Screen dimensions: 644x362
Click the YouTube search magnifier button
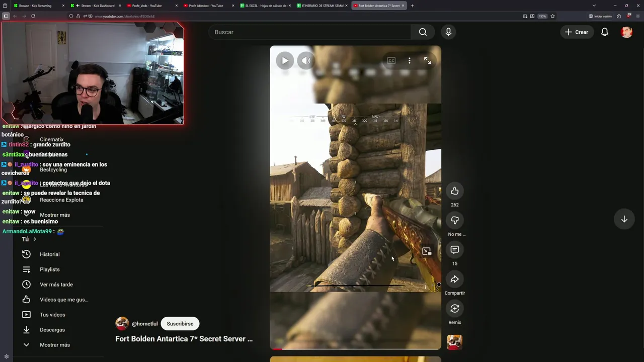coord(423,32)
